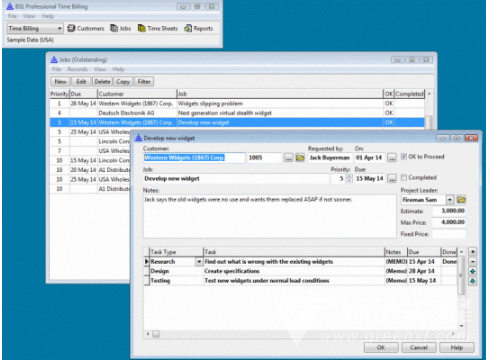Adjust Priority spinner arrows
The width and height of the screenshot is (486, 360).
pos(349,179)
